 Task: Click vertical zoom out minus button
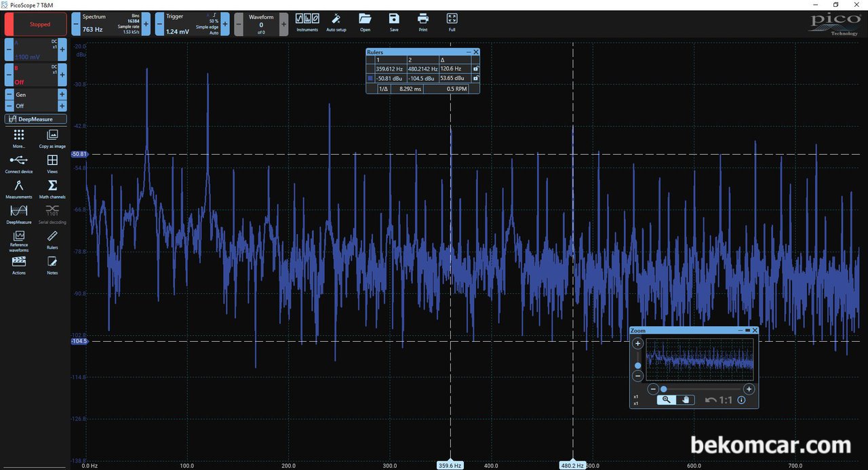coord(637,376)
